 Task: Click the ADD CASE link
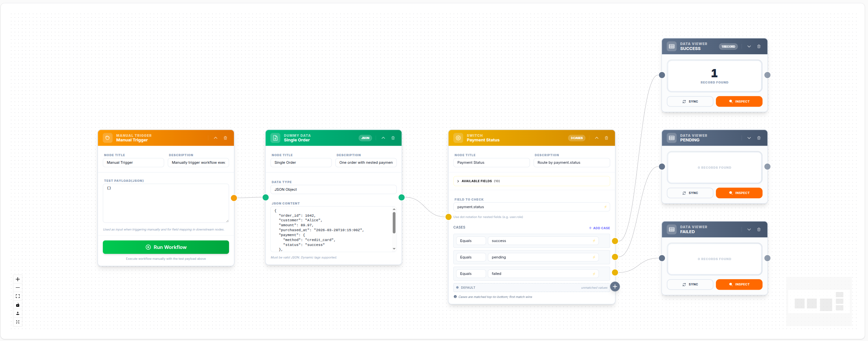(x=599, y=228)
